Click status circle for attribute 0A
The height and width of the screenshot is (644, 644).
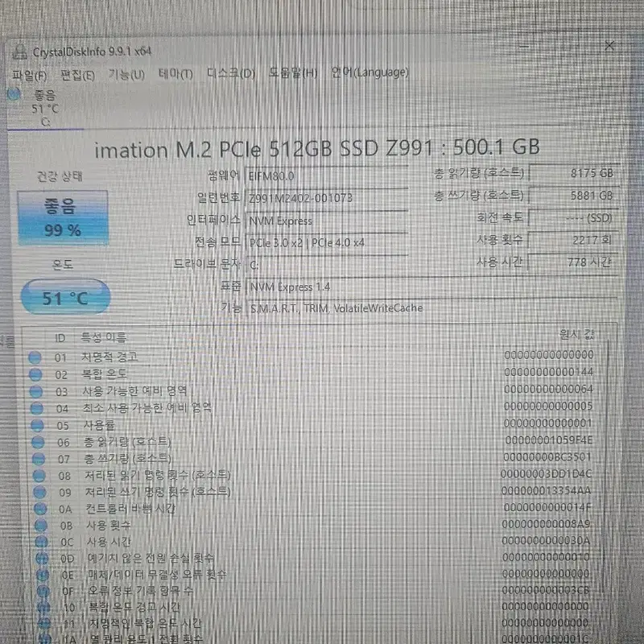[x=40, y=509]
